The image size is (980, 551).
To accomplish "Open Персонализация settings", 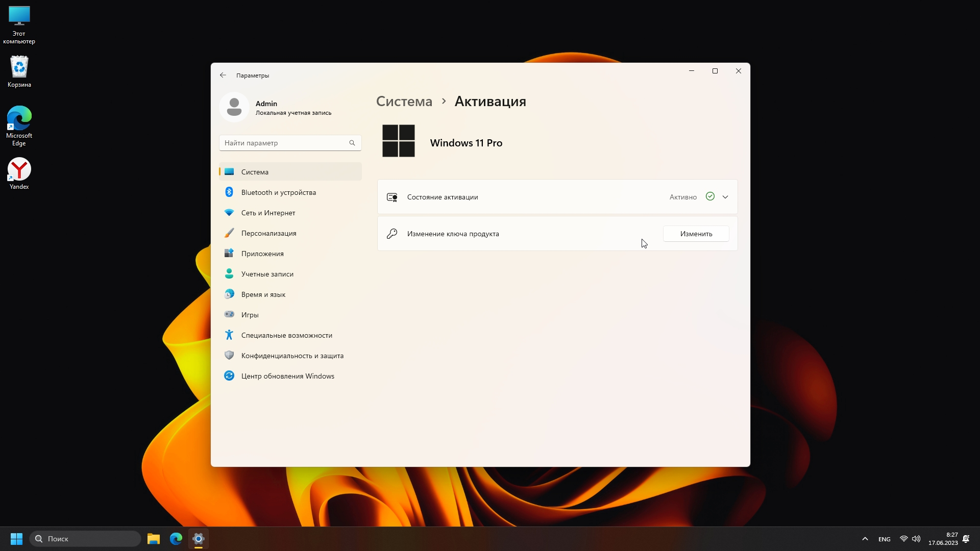I will point(268,233).
